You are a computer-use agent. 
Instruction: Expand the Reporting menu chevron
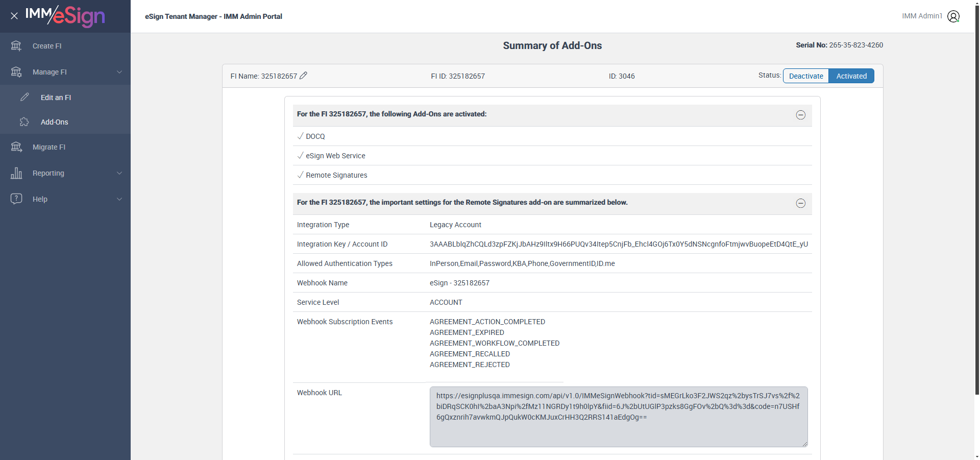point(119,173)
